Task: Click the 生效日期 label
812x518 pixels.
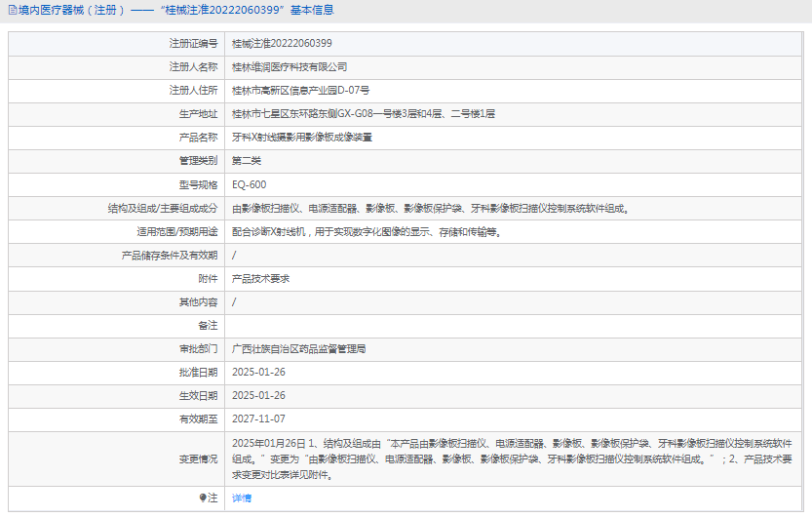Action: click(198, 396)
